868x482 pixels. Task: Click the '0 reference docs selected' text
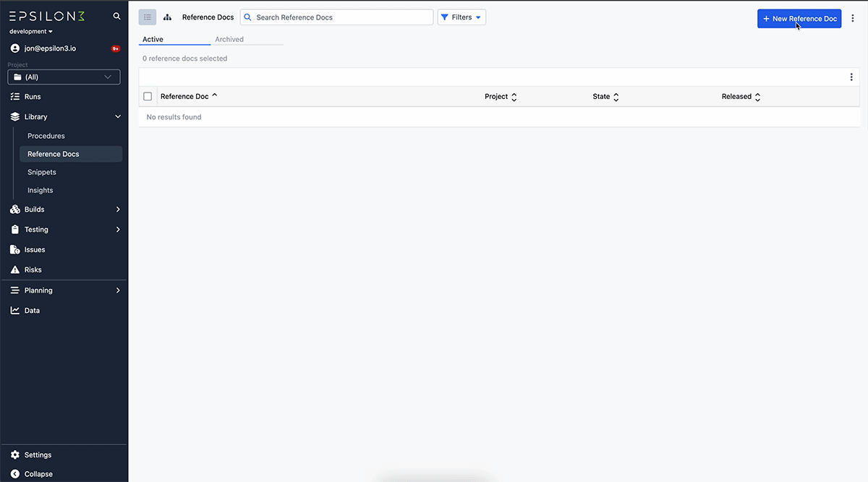point(185,59)
